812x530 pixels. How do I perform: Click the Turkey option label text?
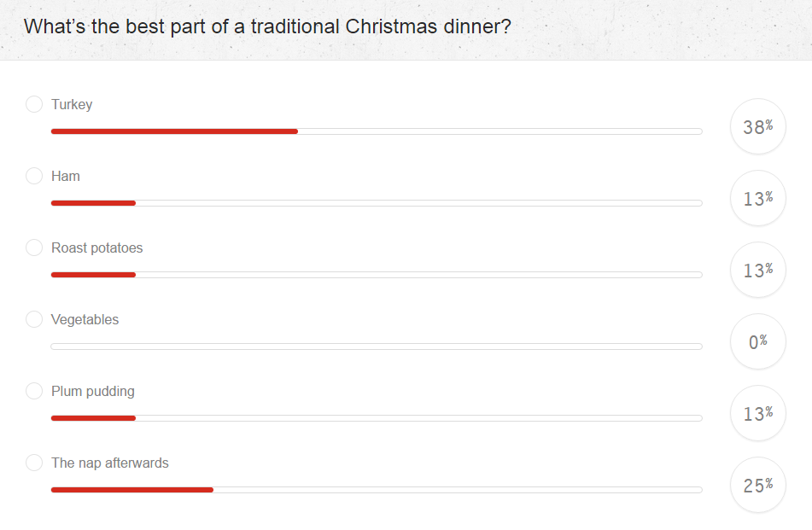tap(72, 103)
